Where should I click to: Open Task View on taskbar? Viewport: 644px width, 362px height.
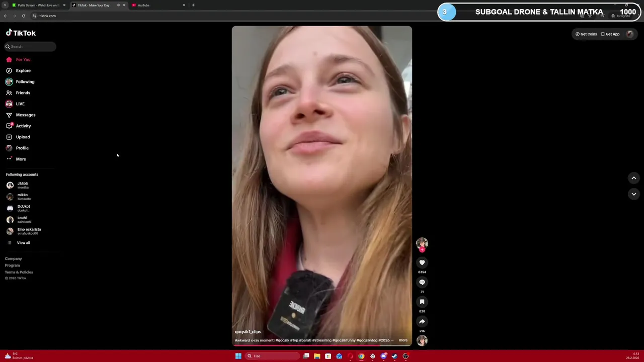tap(306, 356)
